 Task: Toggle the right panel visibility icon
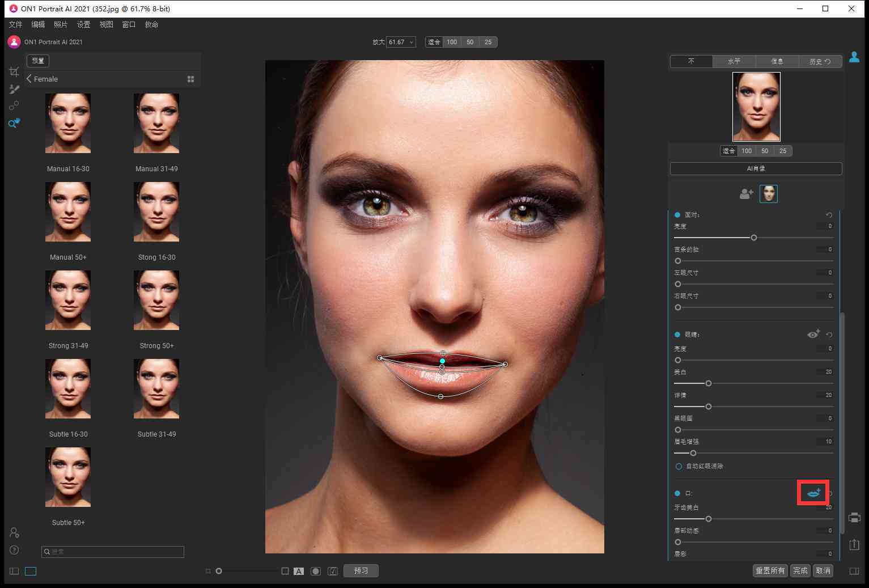[854, 571]
